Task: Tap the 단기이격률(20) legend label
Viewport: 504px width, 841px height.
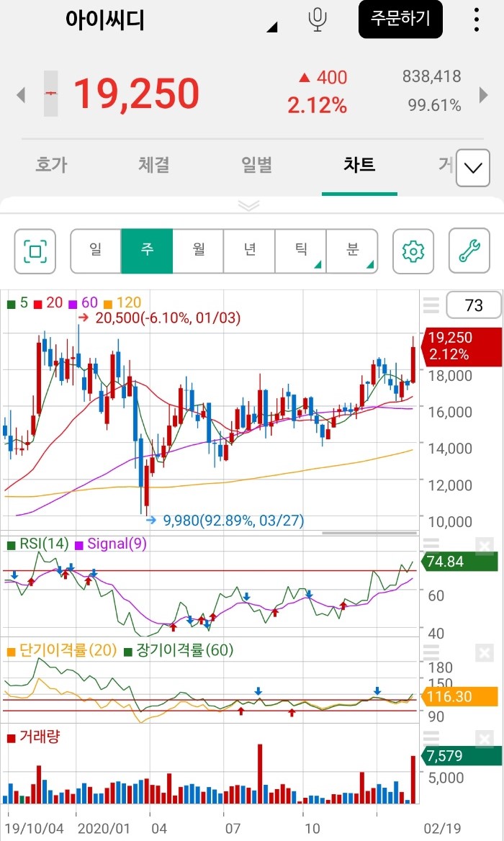Action: click(x=62, y=651)
